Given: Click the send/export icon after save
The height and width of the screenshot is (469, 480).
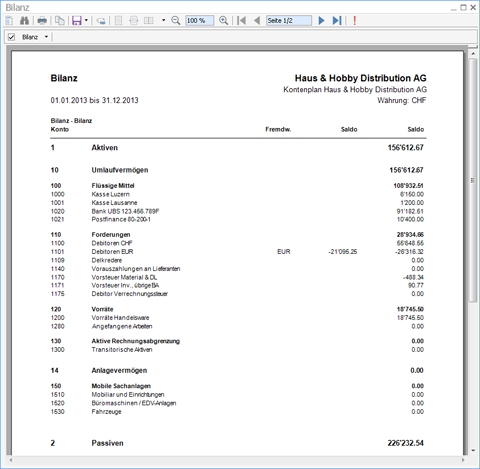Looking at the screenshot, I should click(x=101, y=21).
